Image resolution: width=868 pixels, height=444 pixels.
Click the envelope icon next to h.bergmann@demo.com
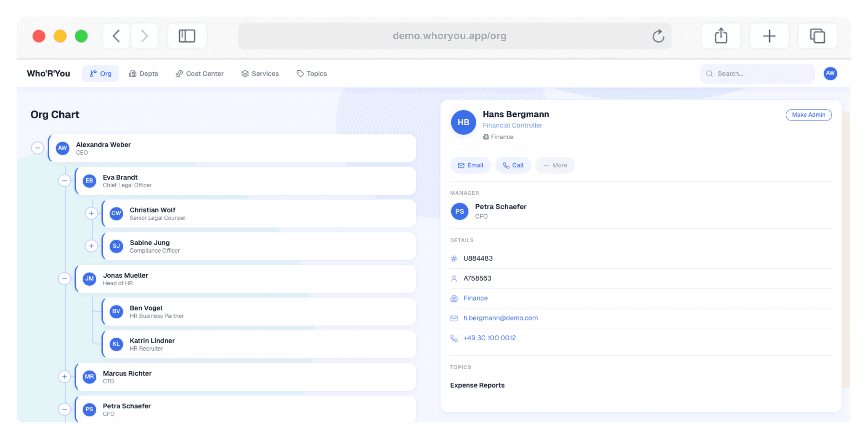tap(454, 318)
